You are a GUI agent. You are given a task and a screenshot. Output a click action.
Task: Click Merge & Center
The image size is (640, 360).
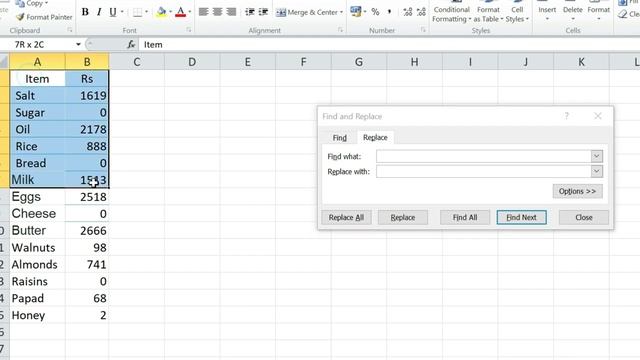pyautogui.click(x=307, y=12)
